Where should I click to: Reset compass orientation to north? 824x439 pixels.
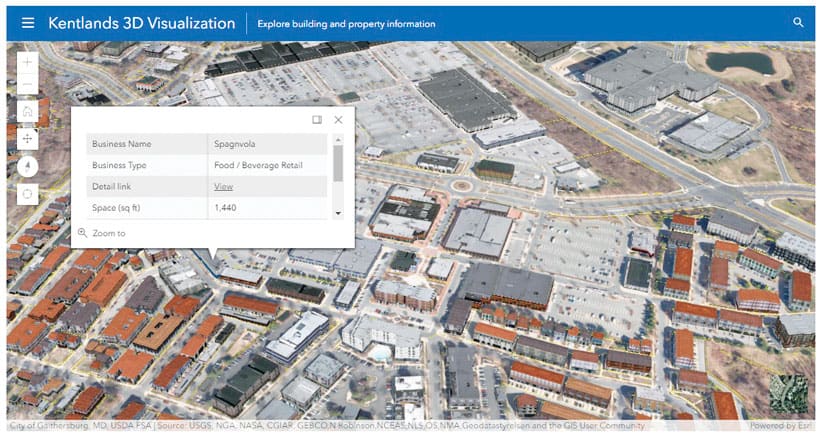coord(27,167)
